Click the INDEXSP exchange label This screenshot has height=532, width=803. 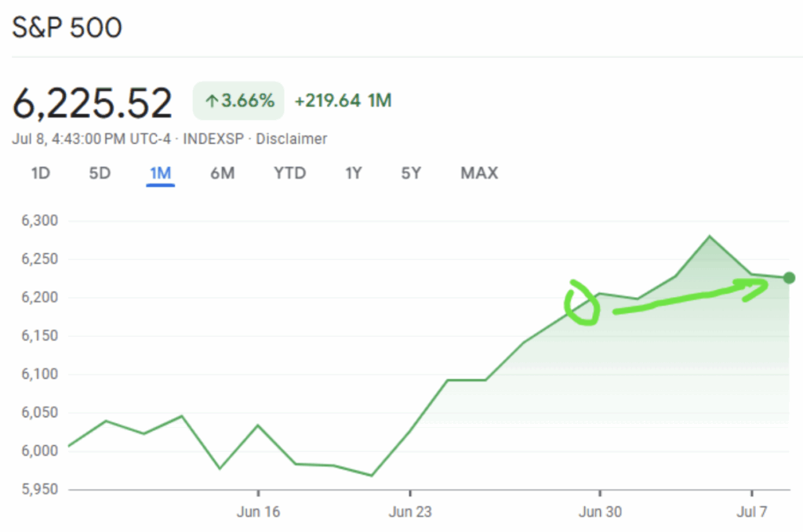(x=213, y=139)
